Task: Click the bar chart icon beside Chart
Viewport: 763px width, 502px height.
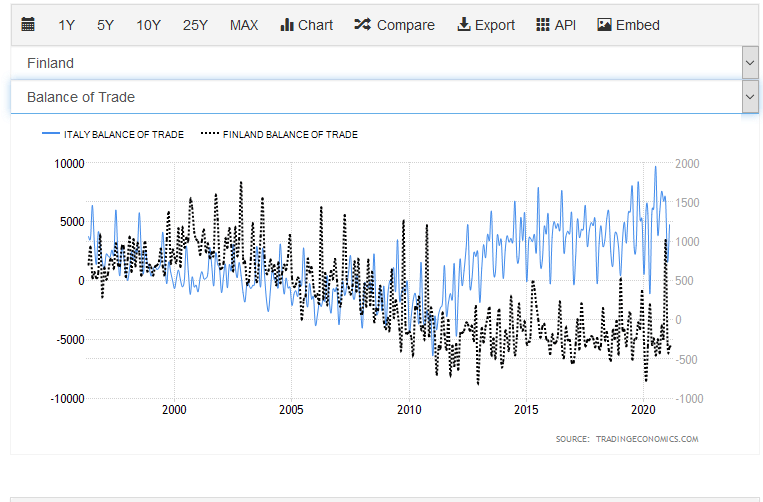Action: pyautogui.click(x=287, y=25)
